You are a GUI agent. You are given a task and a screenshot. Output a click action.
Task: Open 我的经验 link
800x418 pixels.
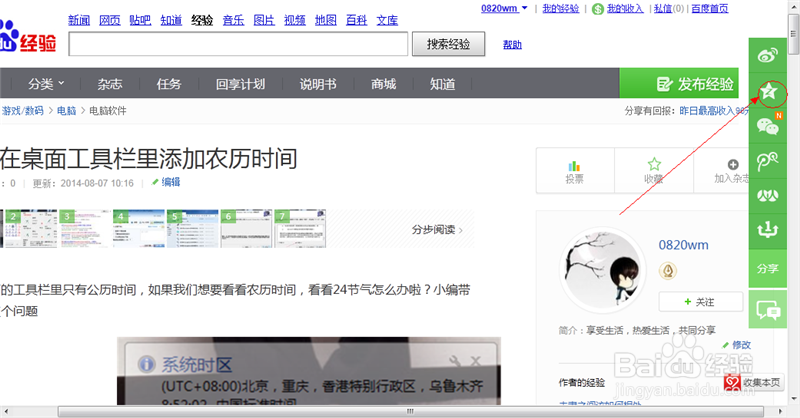coord(560,8)
